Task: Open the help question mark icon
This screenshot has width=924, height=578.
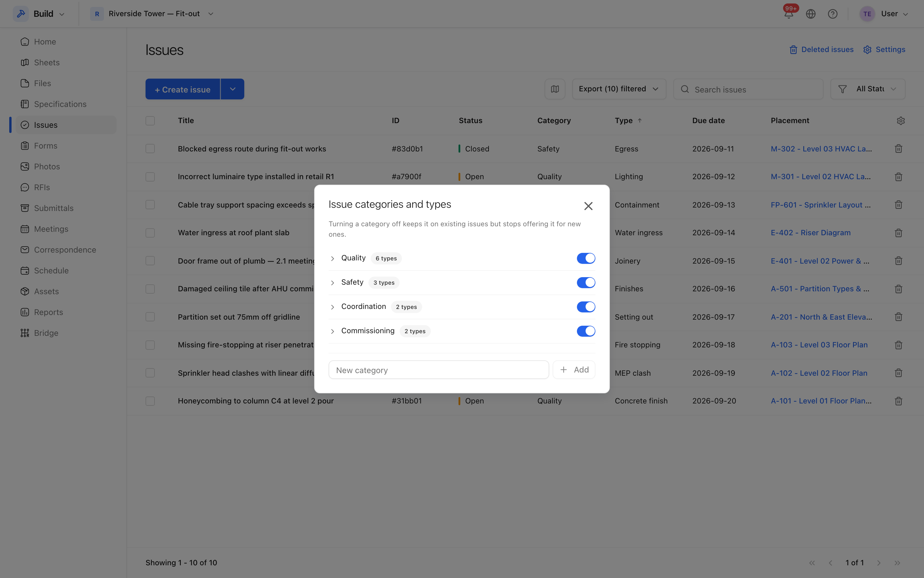Action: coord(833,14)
